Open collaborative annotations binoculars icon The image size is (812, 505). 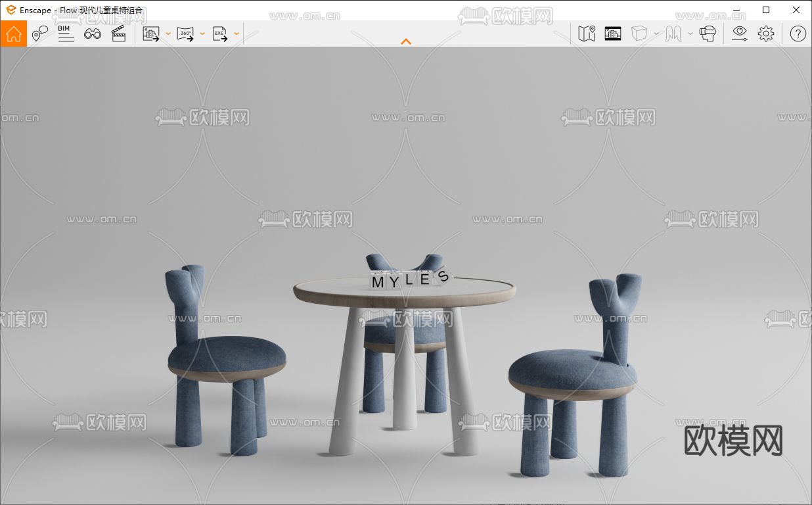point(93,34)
